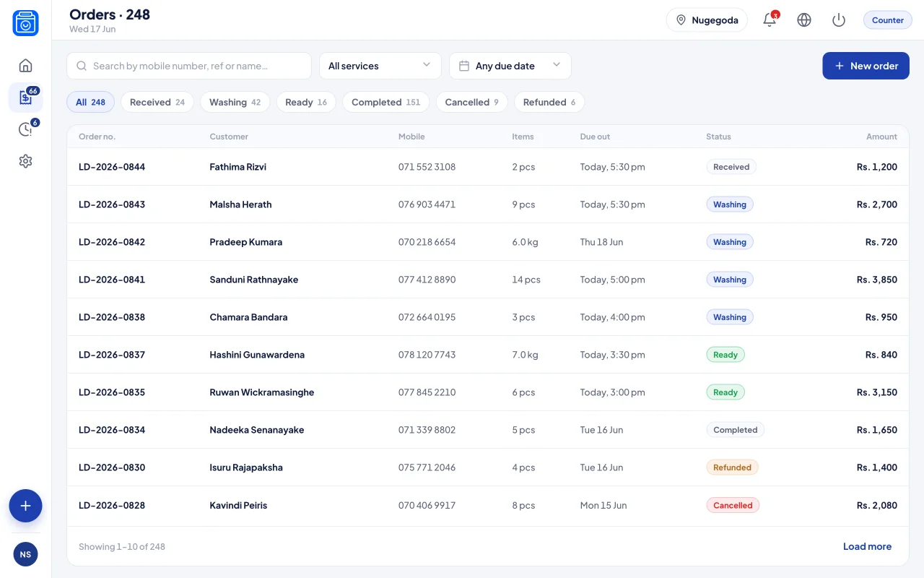The height and width of the screenshot is (578, 924).
Task: Click the Amount column header
Action: point(882,137)
